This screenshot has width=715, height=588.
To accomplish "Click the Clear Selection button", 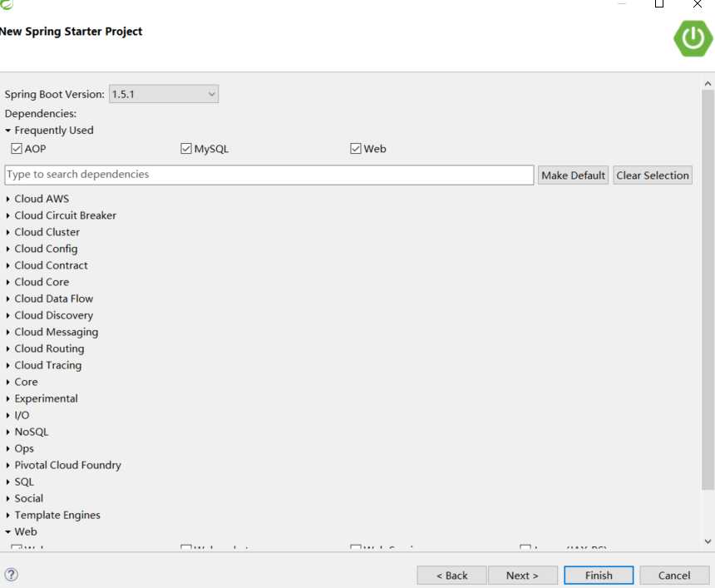I will pyautogui.click(x=652, y=175).
